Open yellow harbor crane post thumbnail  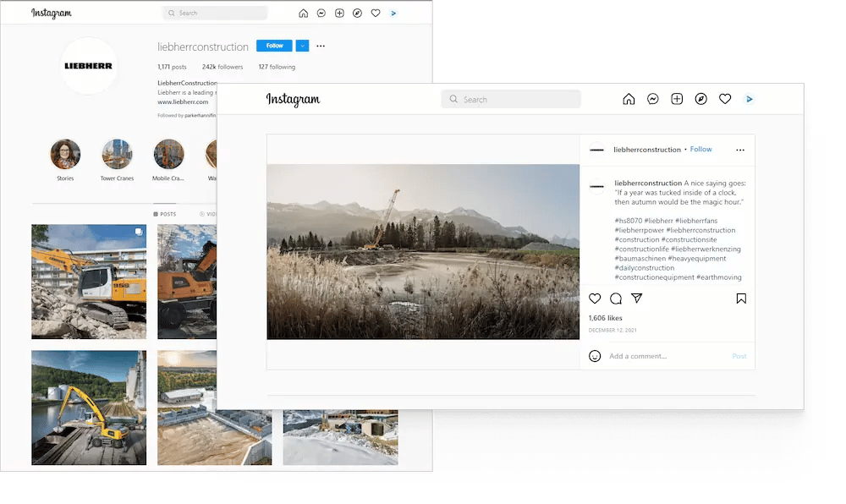point(89,408)
